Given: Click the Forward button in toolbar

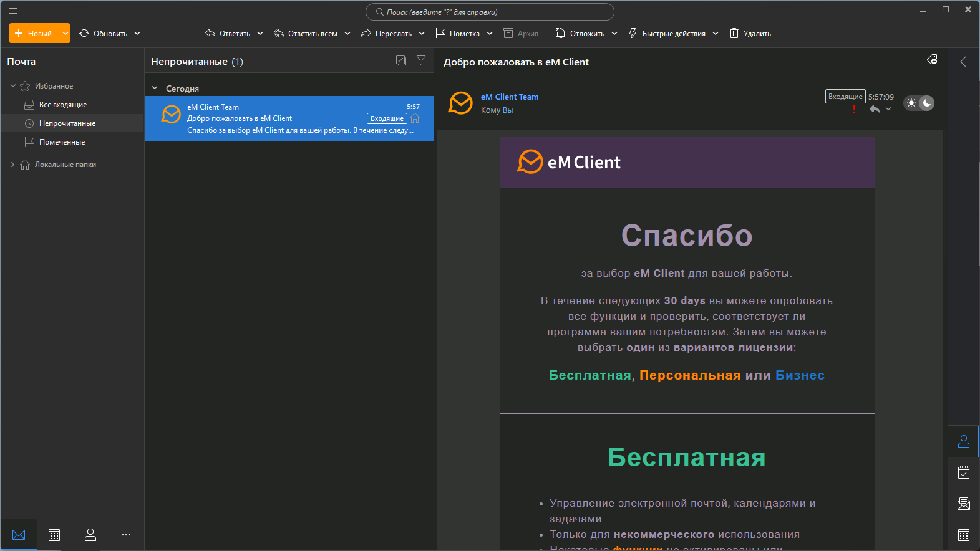Looking at the screenshot, I should (x=387, y=33).
